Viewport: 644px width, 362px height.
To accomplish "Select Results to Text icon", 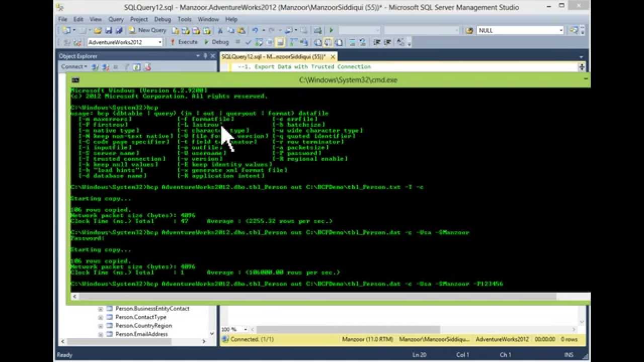I will coord(317,42).
